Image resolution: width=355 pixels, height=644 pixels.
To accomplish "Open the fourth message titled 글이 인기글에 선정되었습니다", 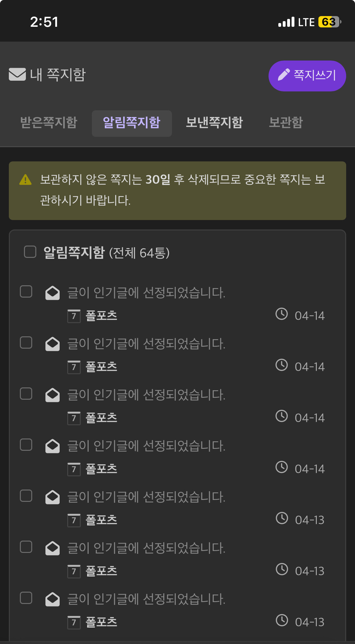I will (146, 446).
